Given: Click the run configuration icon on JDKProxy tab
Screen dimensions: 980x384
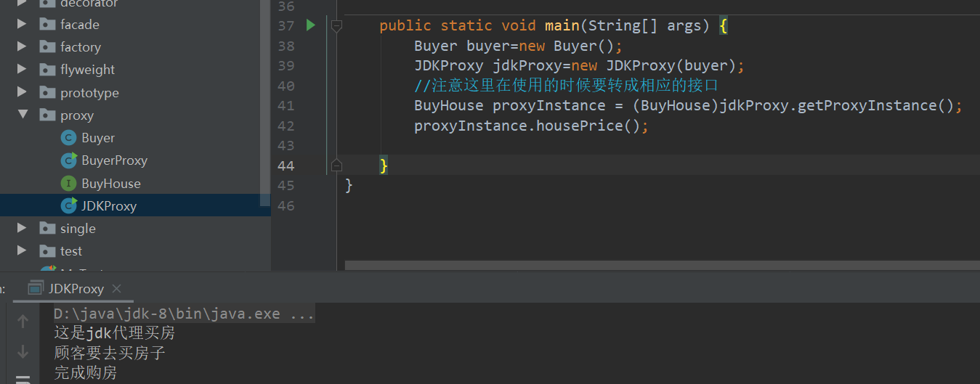Looking at the screenshot, I should (x=35, y=288).
